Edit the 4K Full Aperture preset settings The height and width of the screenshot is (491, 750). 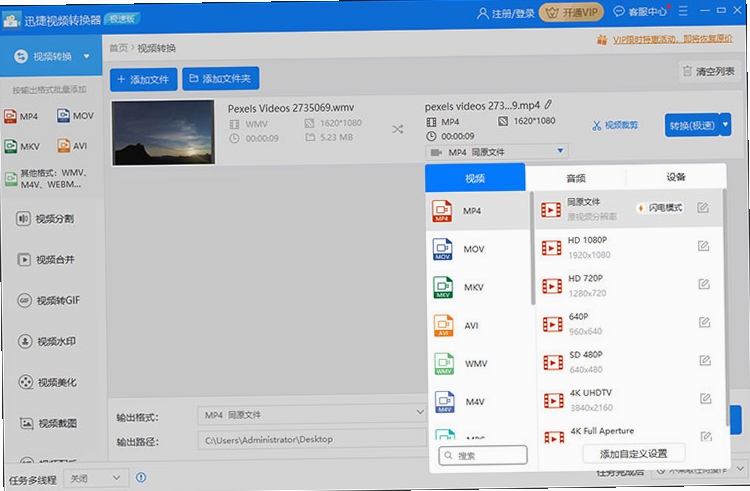coord(706,436)
